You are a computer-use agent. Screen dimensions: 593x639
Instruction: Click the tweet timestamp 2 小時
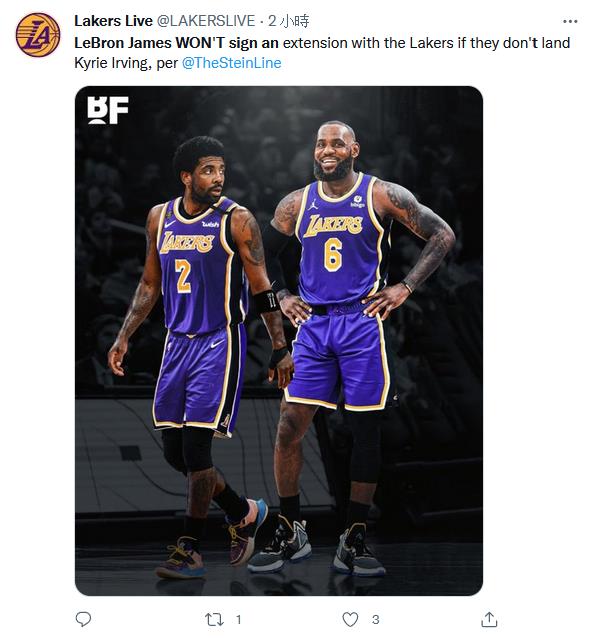(289, 21)
